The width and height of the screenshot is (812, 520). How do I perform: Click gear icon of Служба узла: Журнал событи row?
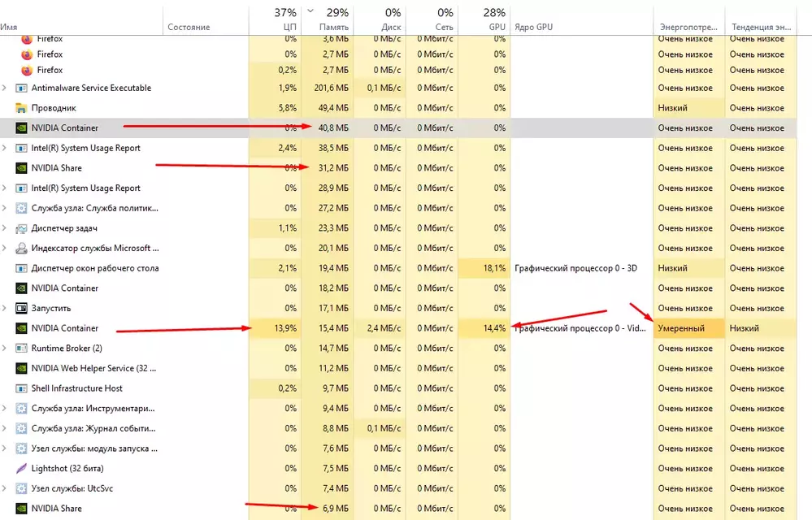(x=21, y=428)
